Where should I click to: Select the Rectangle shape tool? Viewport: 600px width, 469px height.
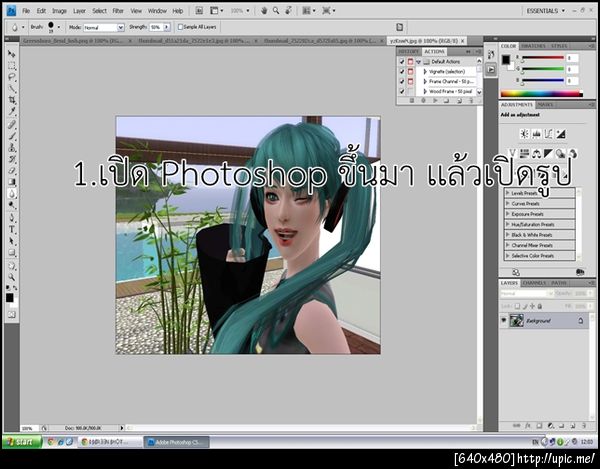[x=11, y=252]
